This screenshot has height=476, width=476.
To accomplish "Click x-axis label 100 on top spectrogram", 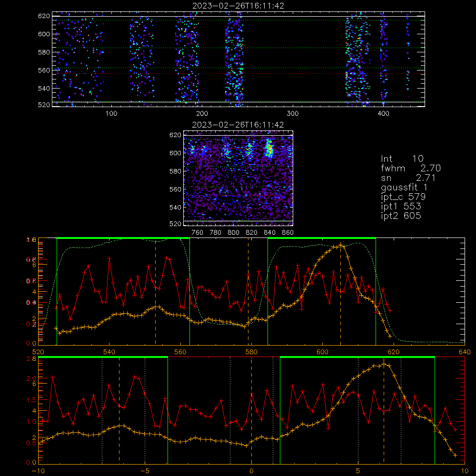I will click(x=111, y=114).
